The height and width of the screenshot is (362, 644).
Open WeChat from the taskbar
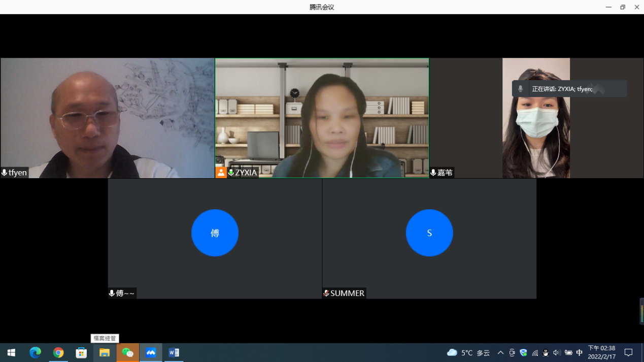click(x=128, y=353)
